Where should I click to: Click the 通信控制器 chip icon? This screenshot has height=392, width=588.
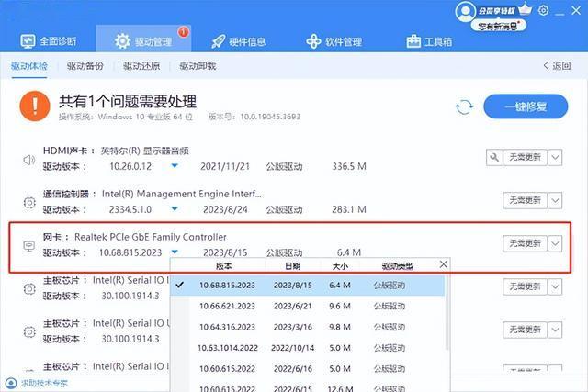(x=29, y=203)
